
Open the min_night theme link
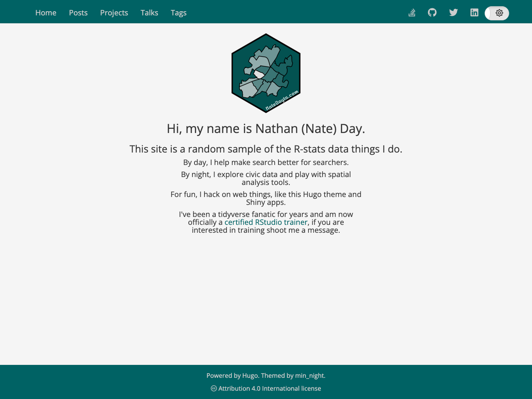[x=309, y=375]
